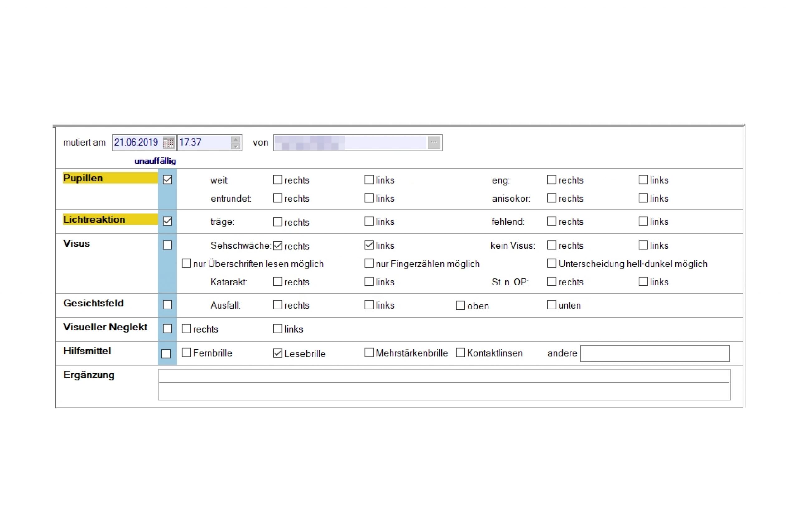This screenshot has height=532, width=798.
Task: Select Unterscheidung hell-dunkel möglich
Action: tap(552, 263)
